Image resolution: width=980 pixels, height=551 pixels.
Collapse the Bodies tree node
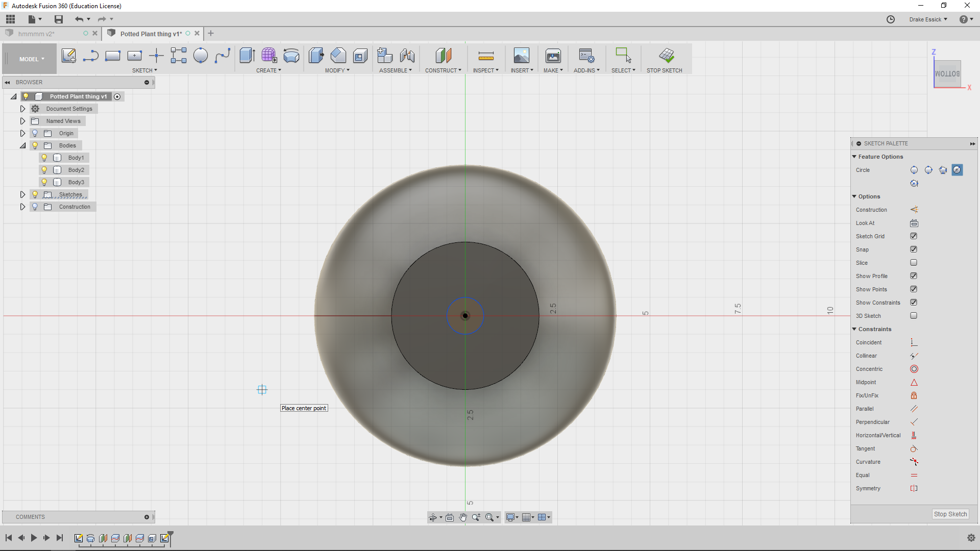(22, 145)
